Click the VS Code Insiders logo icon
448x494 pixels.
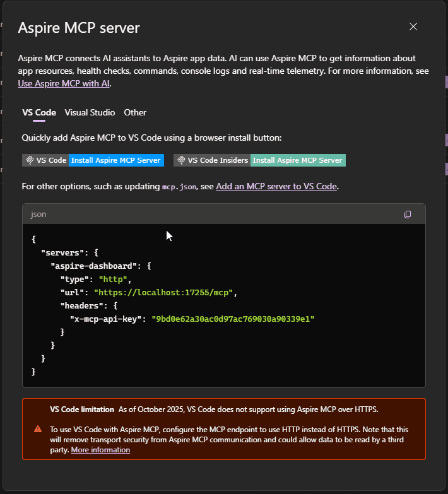click(180, 160)
